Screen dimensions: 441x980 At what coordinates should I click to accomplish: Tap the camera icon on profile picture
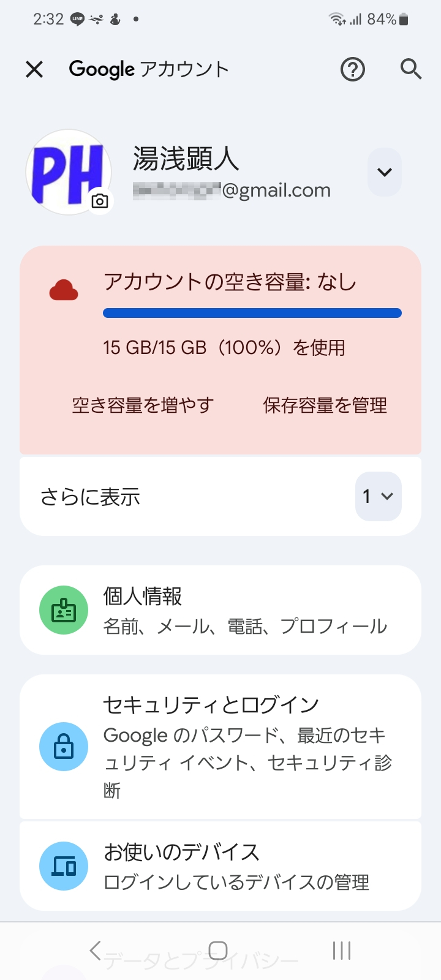tap(100, 201)
